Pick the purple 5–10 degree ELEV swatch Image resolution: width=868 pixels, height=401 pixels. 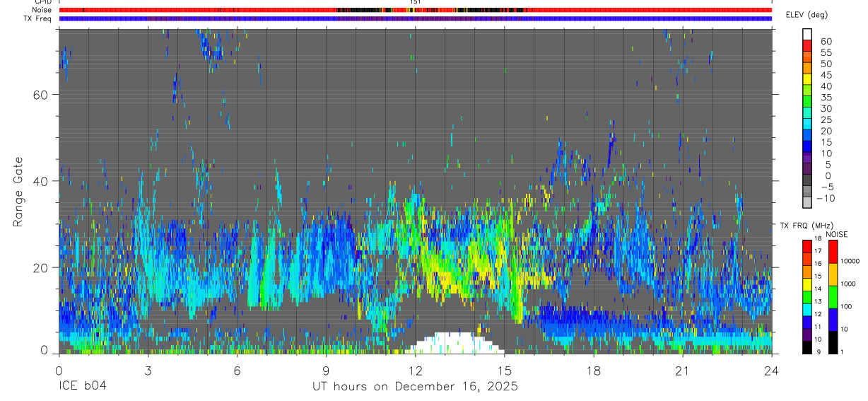[807, 158]
